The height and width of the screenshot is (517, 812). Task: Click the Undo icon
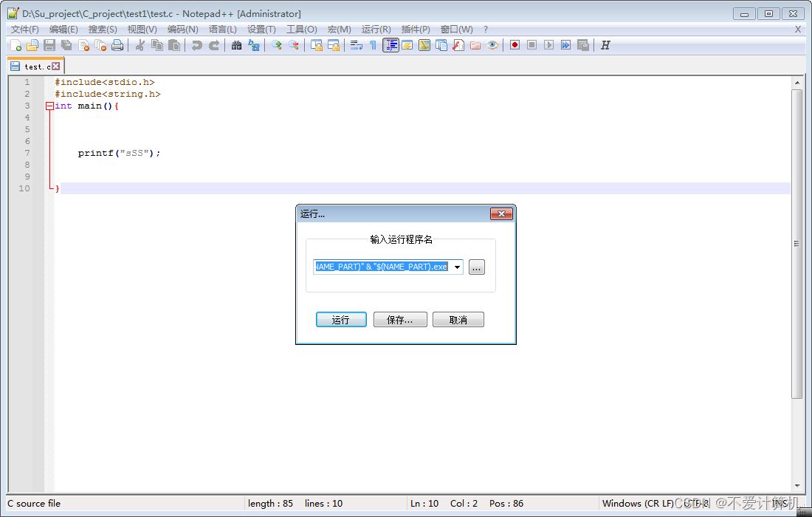coord(197,45)
